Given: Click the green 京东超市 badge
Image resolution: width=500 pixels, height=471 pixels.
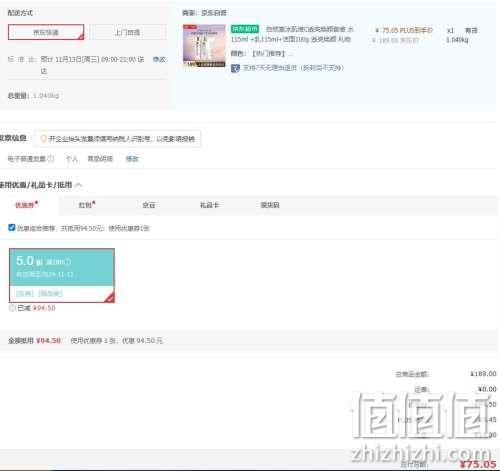Looking at the screenshot, I should point(245,29).
